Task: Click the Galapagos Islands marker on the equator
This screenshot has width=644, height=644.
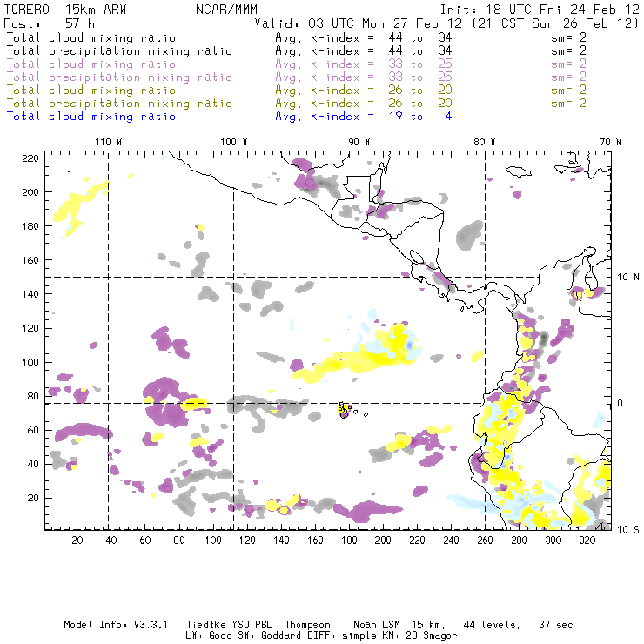Action: click(x=344, y=409)
